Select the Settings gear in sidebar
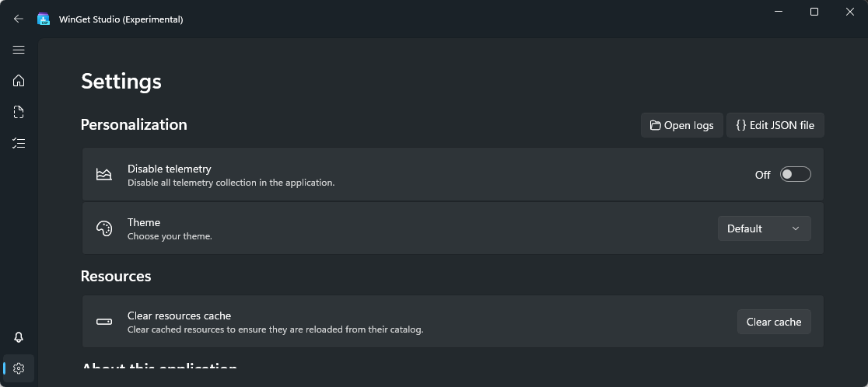868x387 pixels. click(19, 368)
